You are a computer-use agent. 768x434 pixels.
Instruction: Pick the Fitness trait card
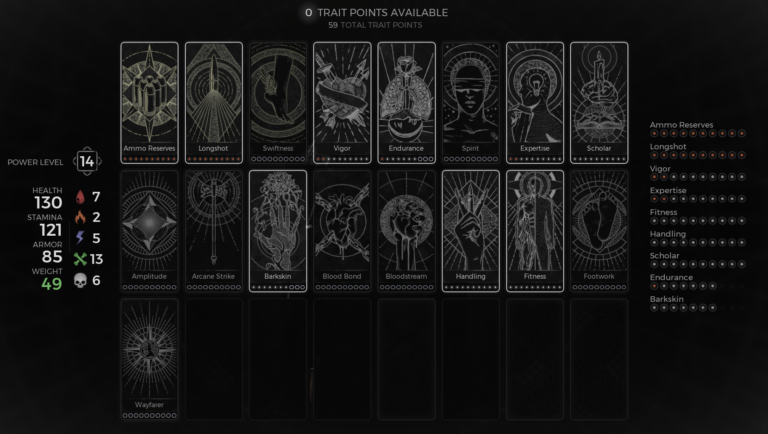tap(535, 231)
